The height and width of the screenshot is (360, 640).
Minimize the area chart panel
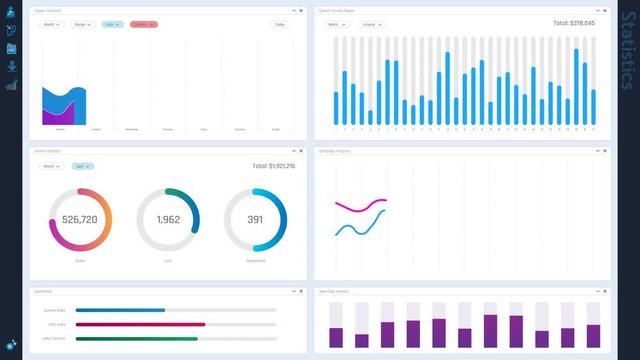294,11
